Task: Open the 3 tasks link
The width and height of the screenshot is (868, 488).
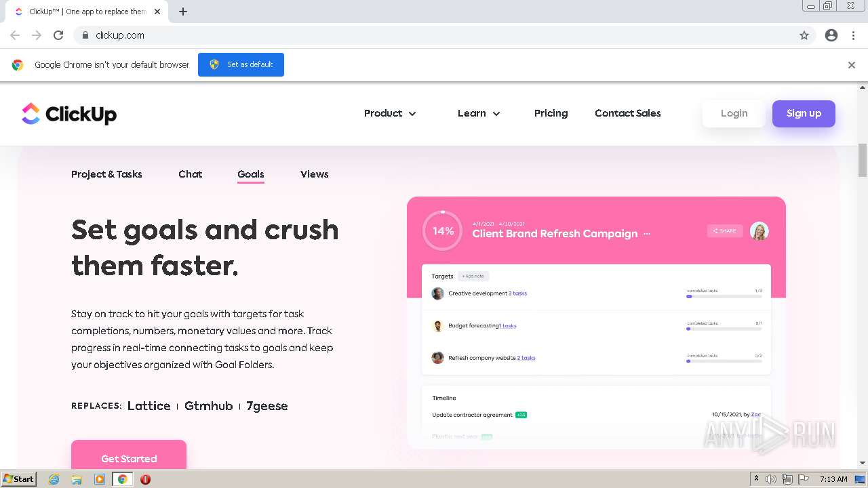Action: point(517,293)
